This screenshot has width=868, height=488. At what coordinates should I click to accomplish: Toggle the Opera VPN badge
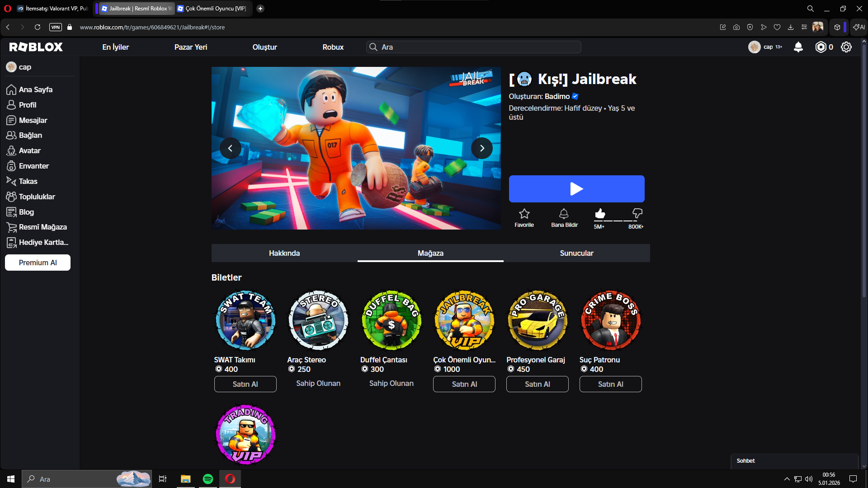click(x=56, y=27)
